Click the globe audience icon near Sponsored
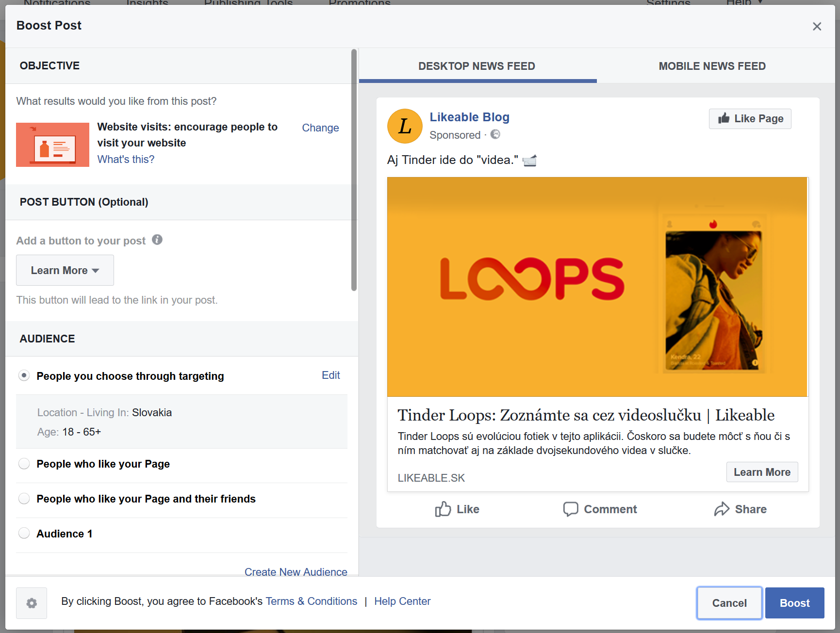Viewport: 840px width, 633px height. (495, 134)
